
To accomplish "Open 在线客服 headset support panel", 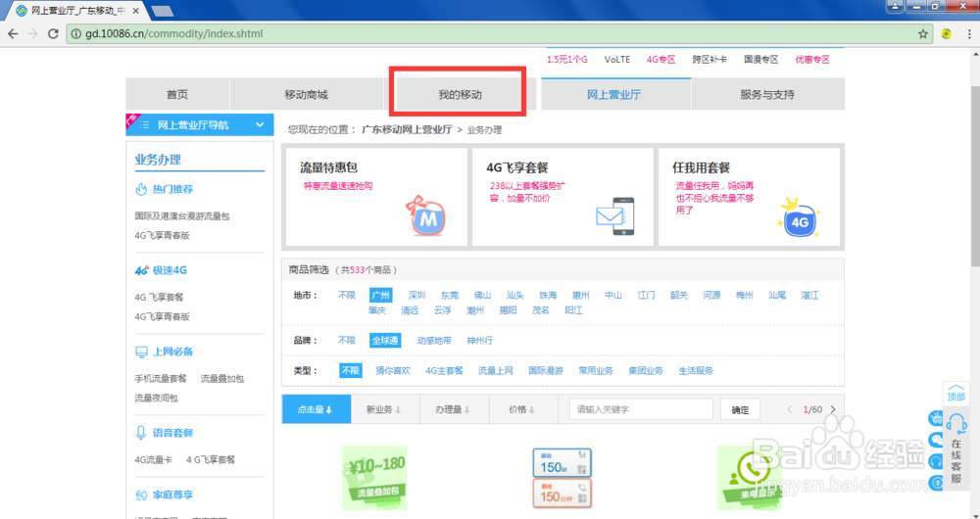I will (956, 449).
